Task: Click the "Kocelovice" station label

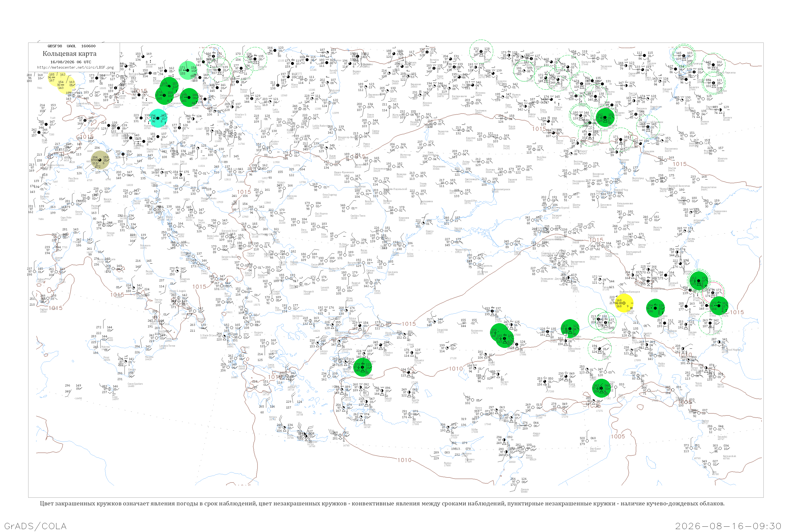Action: point(187,136)
